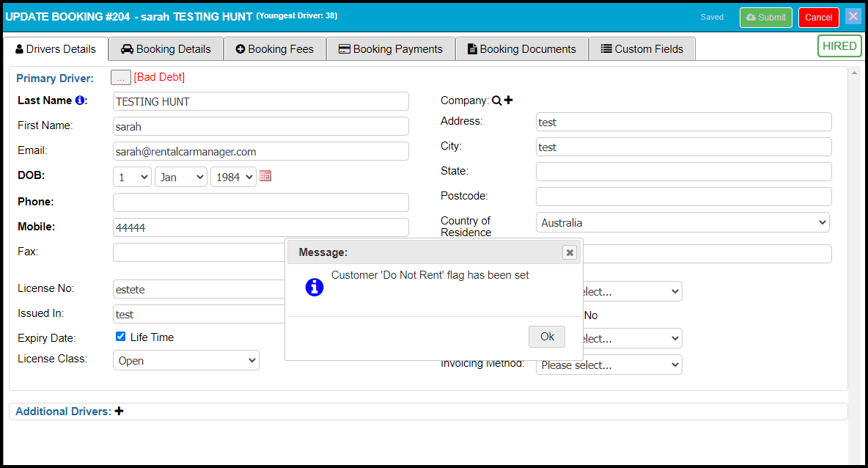Add an additional driver with plus icon

coord(119,411)
